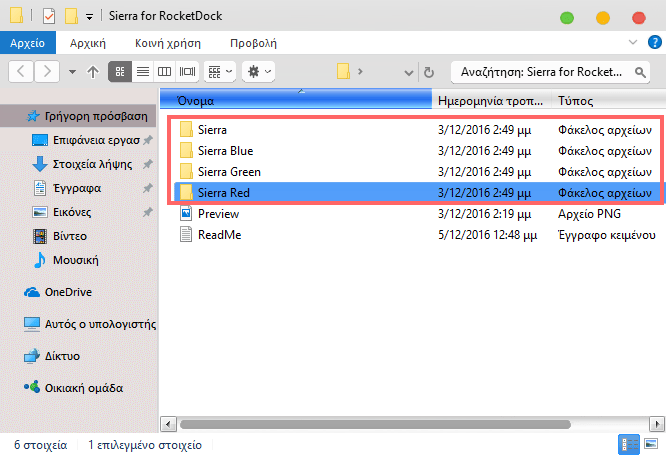Sort by the Όνομα column header
Screen dimensions: 666x456
[296, 99]
